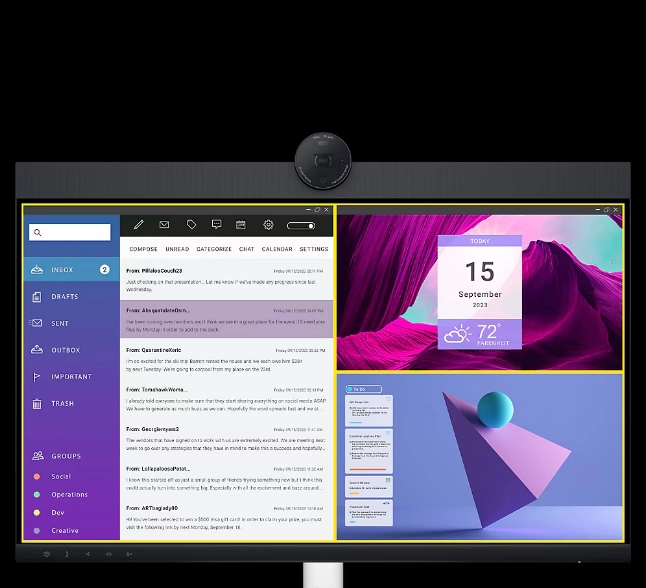Click the tag categorize icon
The height and width of the screenshot is (588, 646).
[191, 225]
